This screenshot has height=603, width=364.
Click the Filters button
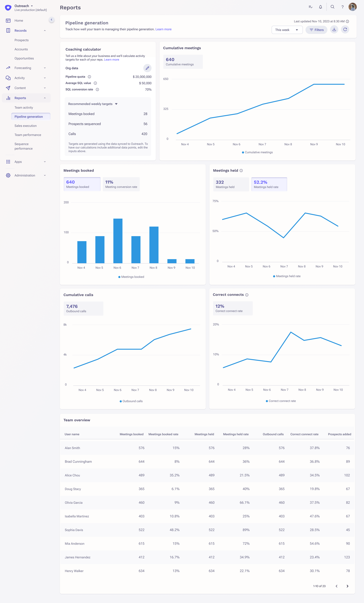point(316,30)
